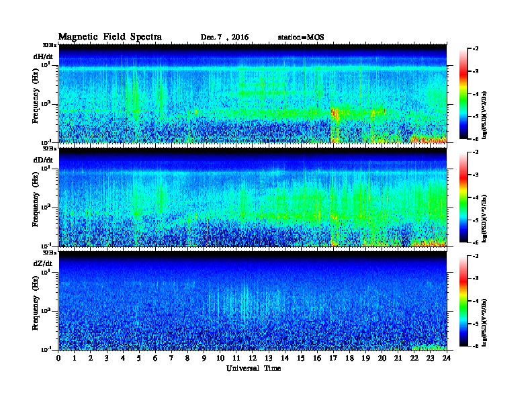Pick the dH/dt panel color bar

[x=463, y=93]
